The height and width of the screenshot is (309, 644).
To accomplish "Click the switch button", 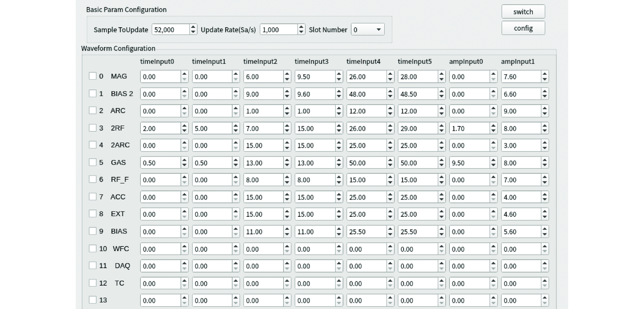I will pyautogui.click(x=523, y=12).
